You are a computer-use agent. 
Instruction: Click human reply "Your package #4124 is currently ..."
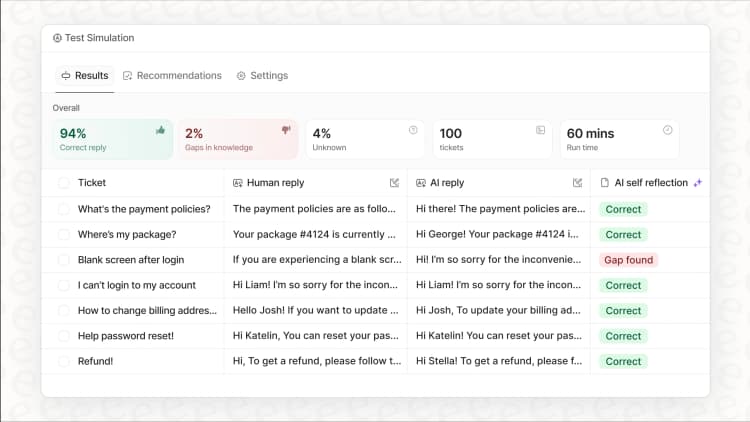[314, 234]
